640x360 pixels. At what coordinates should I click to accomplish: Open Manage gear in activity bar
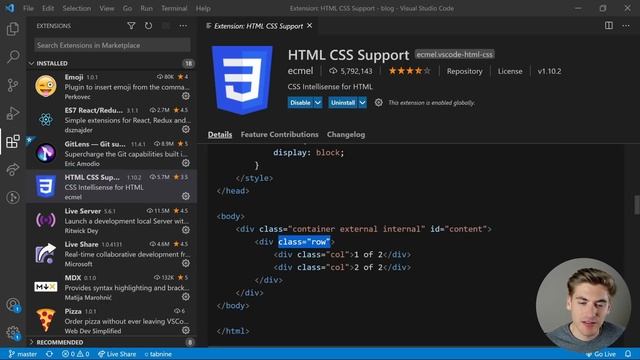click(13, 333)
